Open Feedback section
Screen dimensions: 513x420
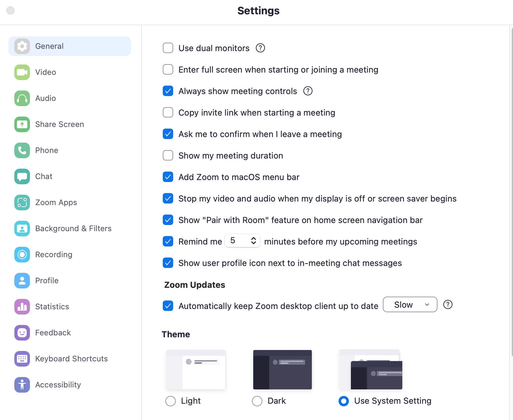coord(70,333)
